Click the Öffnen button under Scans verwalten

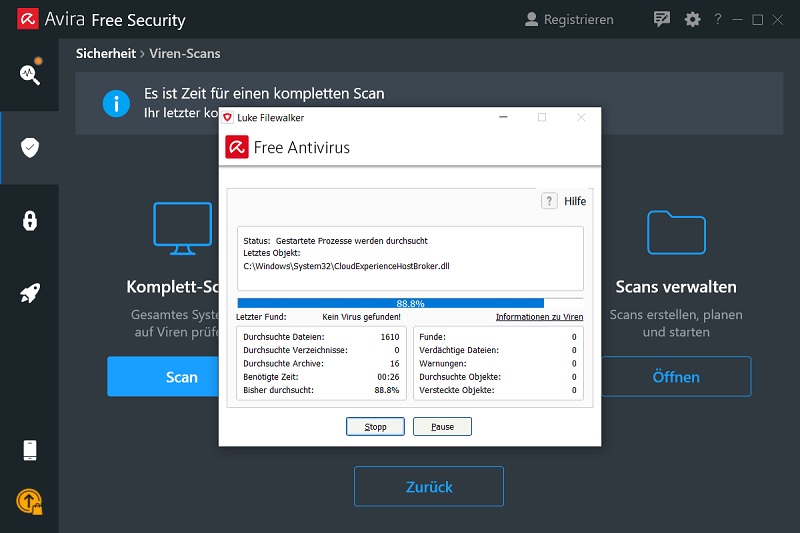676,376
